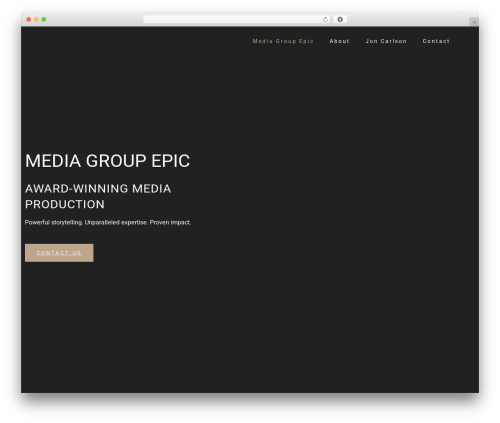The image size is (500, 423).
Task: Open the Media Group Epic nav item
Action: 283,41
